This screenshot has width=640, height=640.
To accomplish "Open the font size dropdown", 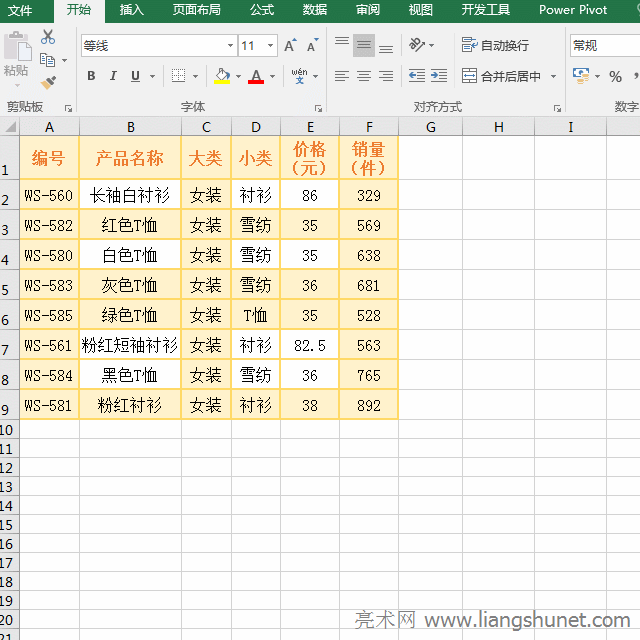I will [x=271, y=46].
